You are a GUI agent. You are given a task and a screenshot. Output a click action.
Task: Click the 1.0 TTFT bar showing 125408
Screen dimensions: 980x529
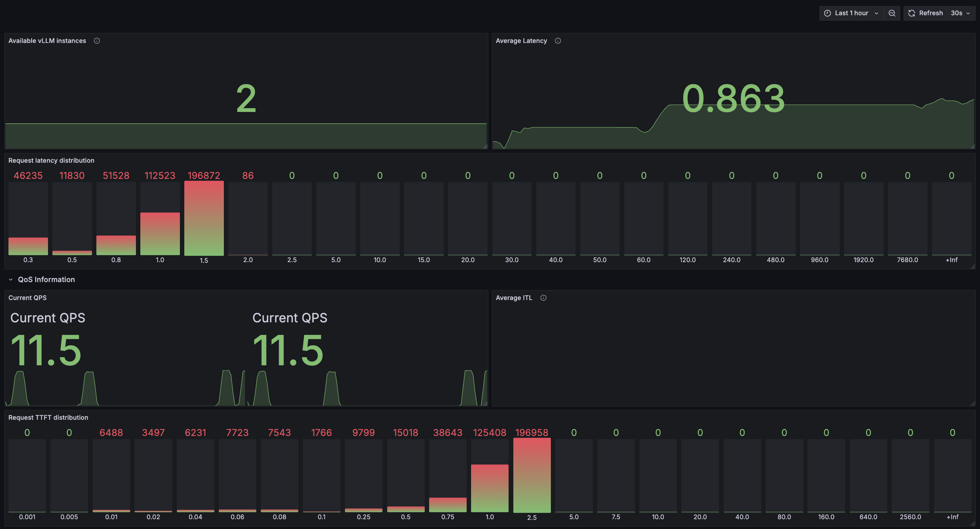tap(489, 488)
